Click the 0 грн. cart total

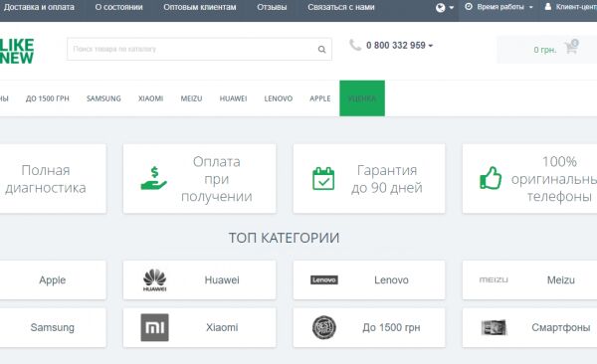click(x=545, y=50)
